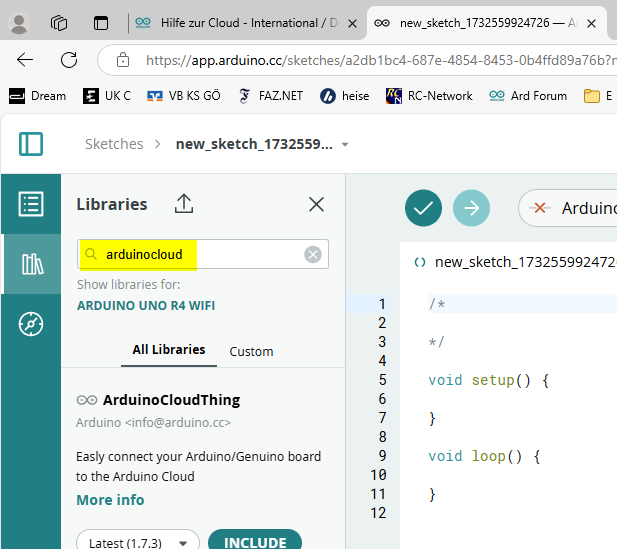Click the More info link
The height and width of the screenshot is (549, 617).
click(x=110, y=500)
